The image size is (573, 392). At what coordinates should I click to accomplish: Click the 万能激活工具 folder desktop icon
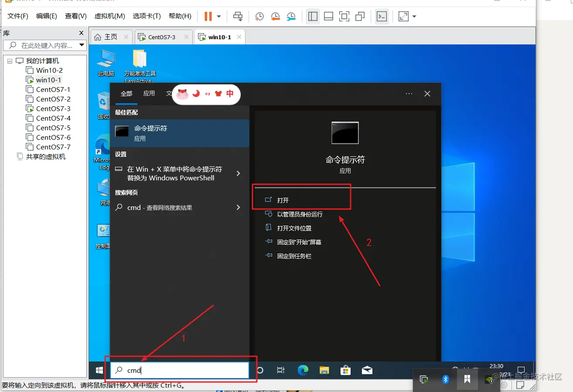[x=140, y=65]
